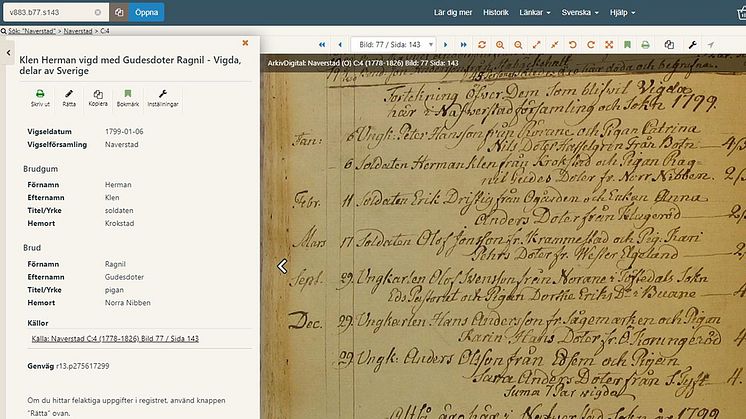Open Inställningar settings in record panel
Image resolution: width=746 pixels, height=419 pixels.
[163, 93]
